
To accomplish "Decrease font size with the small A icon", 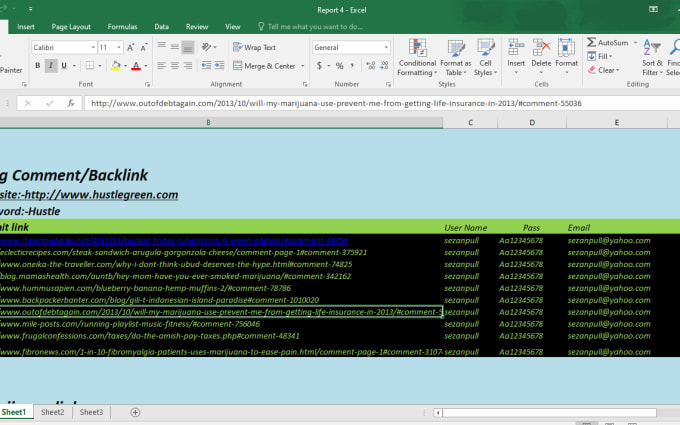I will point(144,47).
